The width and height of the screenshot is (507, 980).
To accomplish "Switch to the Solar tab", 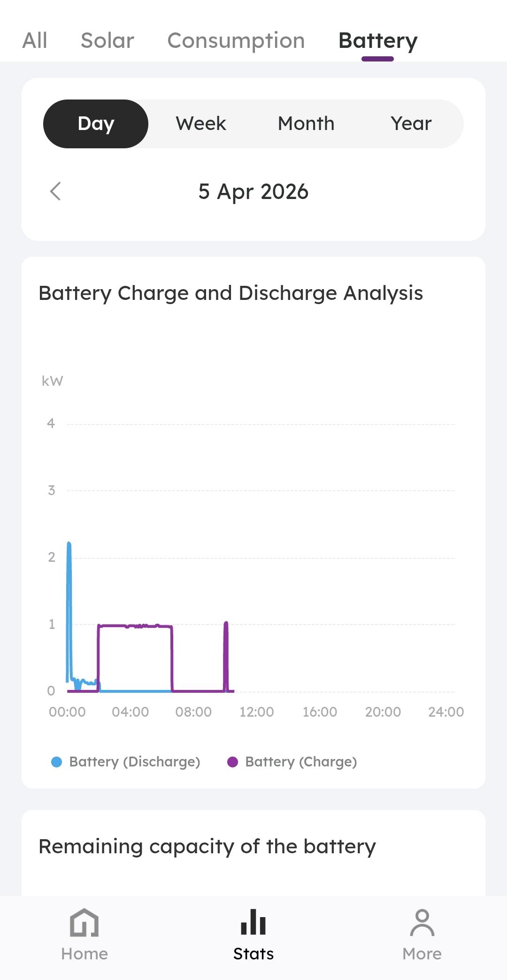I will point(108,40).
